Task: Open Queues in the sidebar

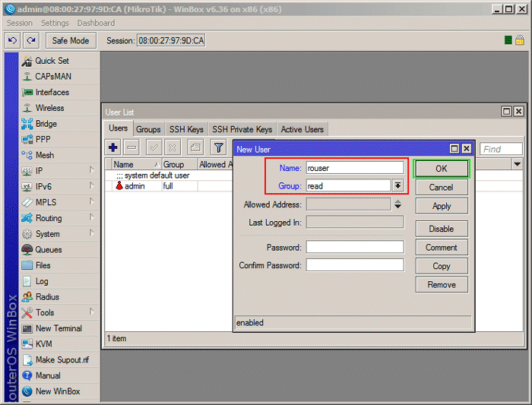Action: 49,249
